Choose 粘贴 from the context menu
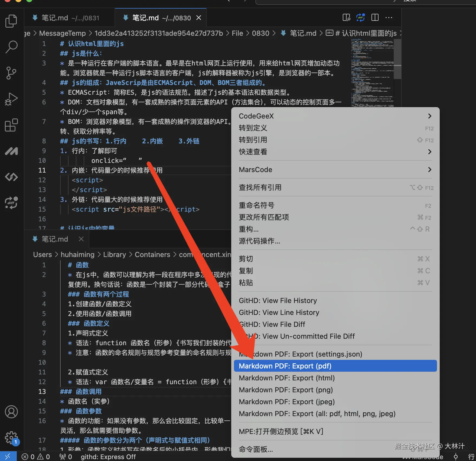This screenshot has width=476, height=461. pos(335,283)
